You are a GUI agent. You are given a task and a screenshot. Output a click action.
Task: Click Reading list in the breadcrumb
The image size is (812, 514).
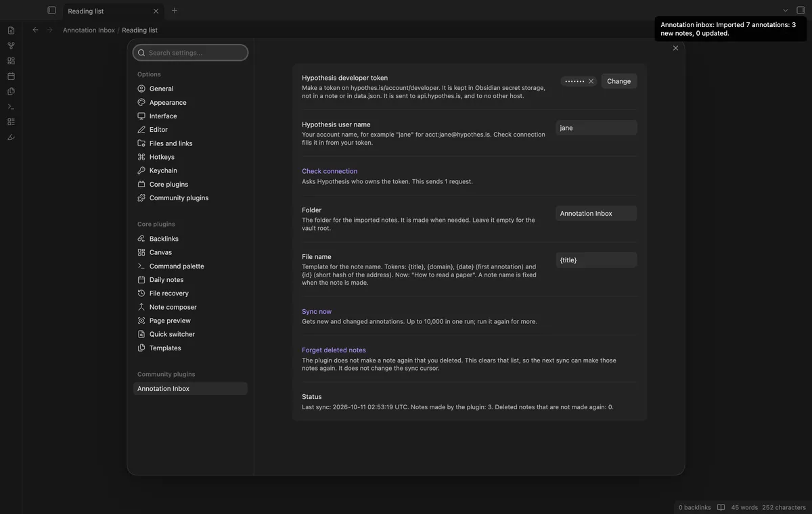pos(139,30)
